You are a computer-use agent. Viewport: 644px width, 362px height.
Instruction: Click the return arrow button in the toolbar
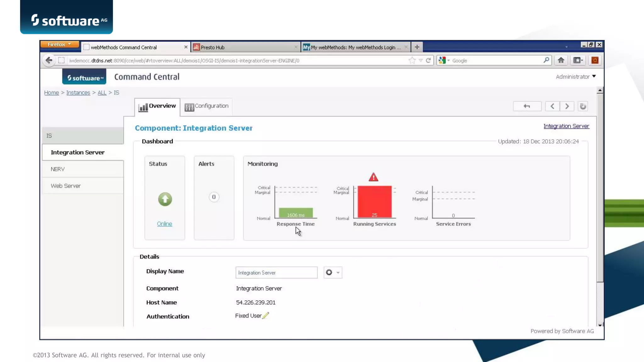527,106
